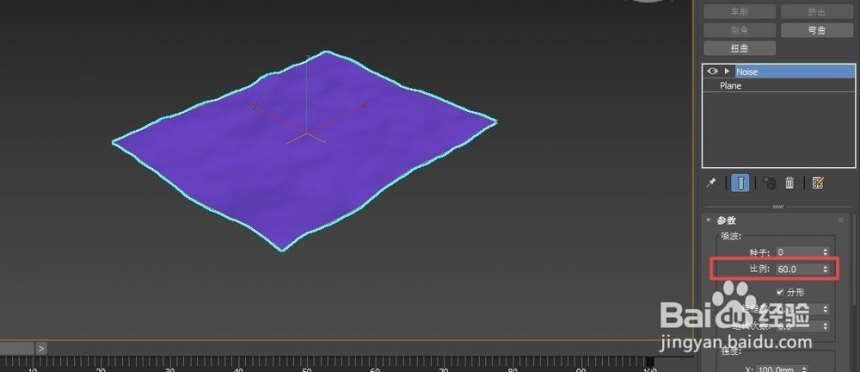Click the 种子 value field

(x=798, y=252)
